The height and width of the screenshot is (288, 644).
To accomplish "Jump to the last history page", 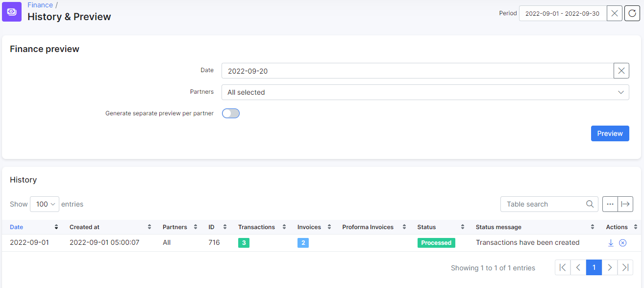I will click(x=625, y=267).
